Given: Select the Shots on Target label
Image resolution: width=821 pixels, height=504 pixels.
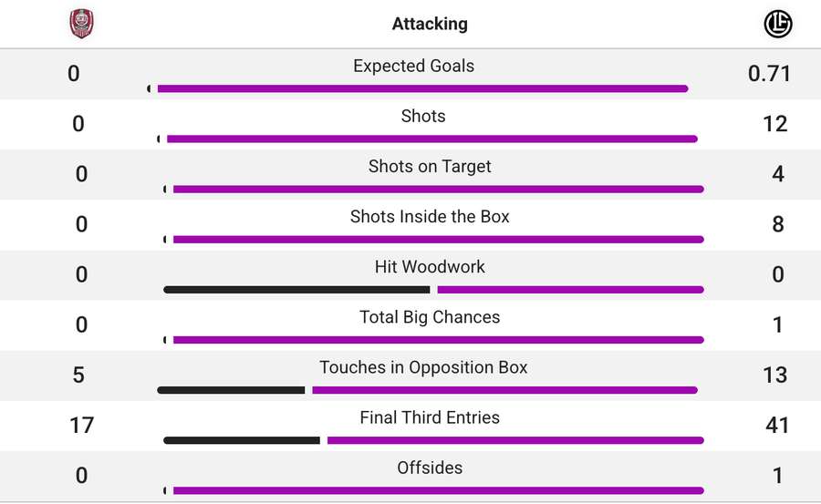Looking at the screenshot, I should [x=430, y=166].
